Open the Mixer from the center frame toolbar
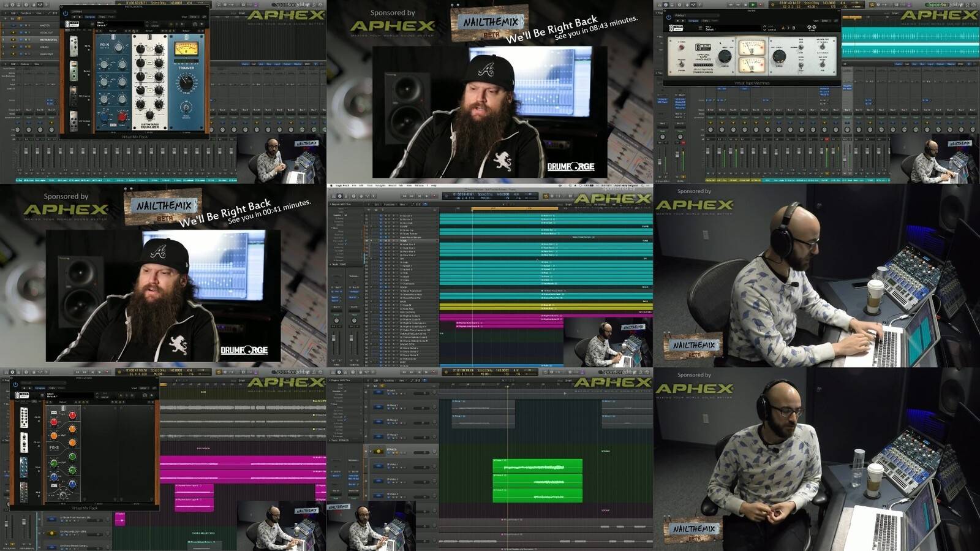Screen dimensions: 980x551 [366, 196]
